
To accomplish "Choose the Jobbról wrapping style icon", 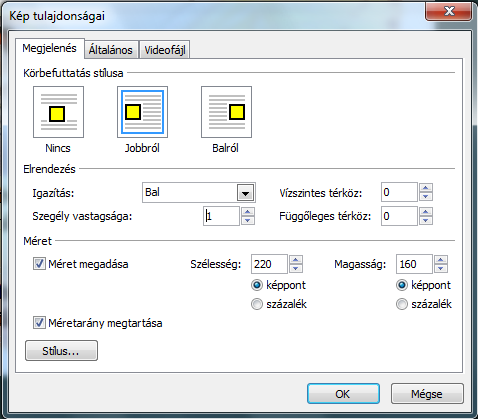I will click(142, 112).
